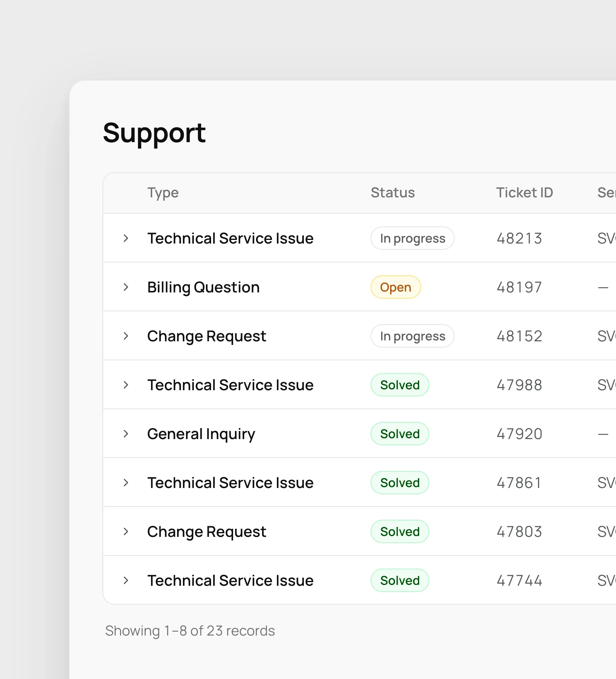
Task: Open Technical Service Issue for ticket 48213
Action: (230, 238)
